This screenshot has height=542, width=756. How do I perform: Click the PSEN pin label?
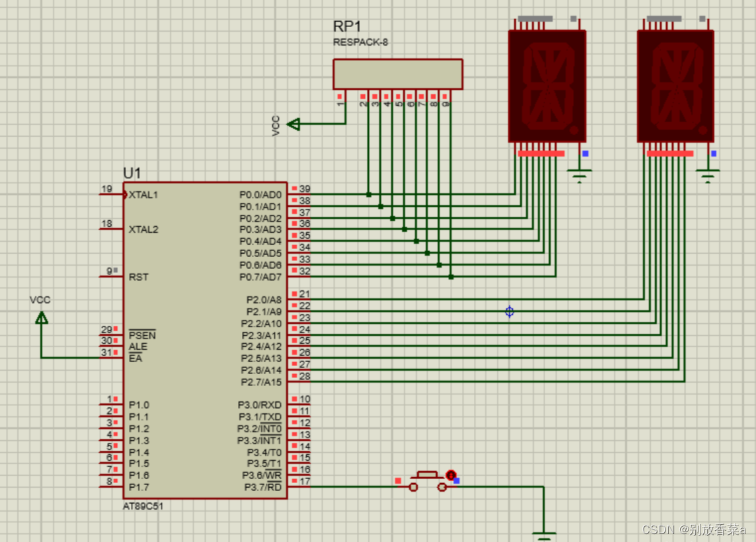point(142,335)
